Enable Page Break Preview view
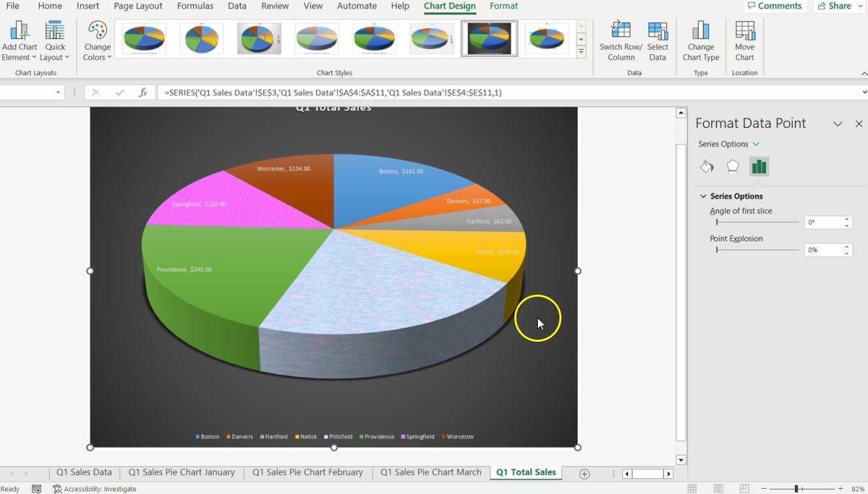 coord(744,487)
